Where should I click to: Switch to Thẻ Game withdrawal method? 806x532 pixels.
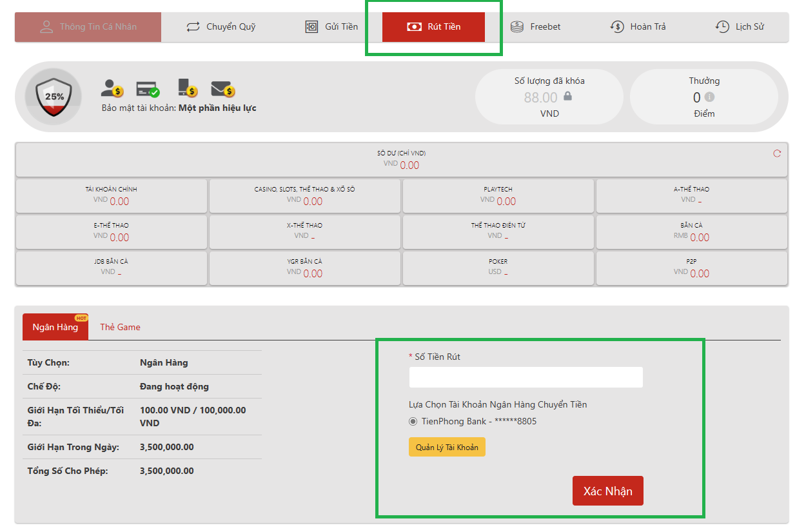[x=120, y=327]
